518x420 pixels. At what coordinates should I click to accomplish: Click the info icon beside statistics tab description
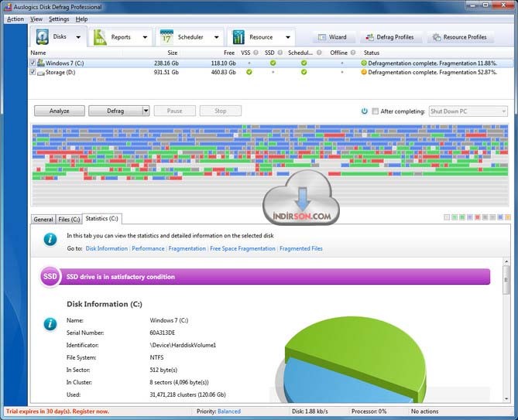(50, 239)
